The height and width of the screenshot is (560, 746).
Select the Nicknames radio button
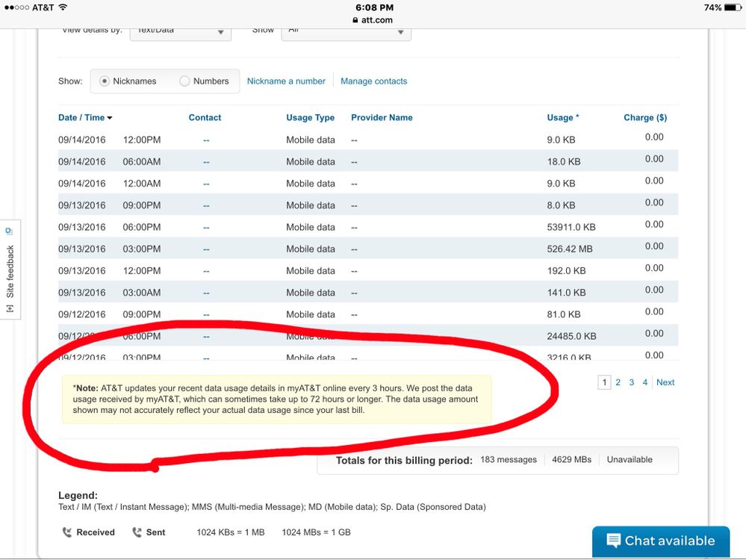pos(105,81)
